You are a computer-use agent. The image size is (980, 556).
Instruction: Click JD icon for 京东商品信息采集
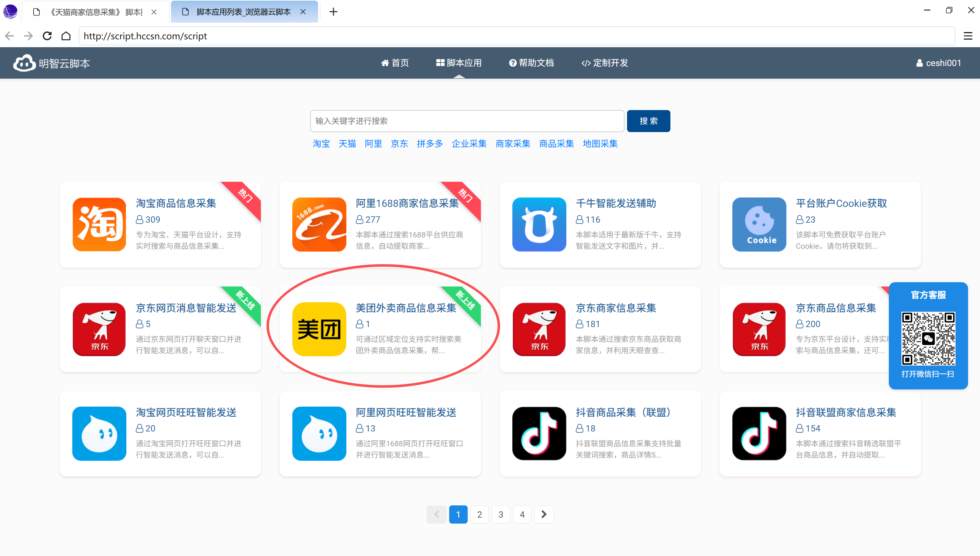(759, 329)
